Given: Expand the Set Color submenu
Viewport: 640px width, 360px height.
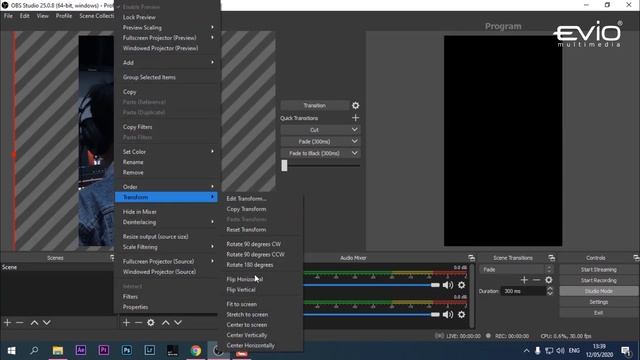Looking at the screenshot, I should click(x=167, y=151).
